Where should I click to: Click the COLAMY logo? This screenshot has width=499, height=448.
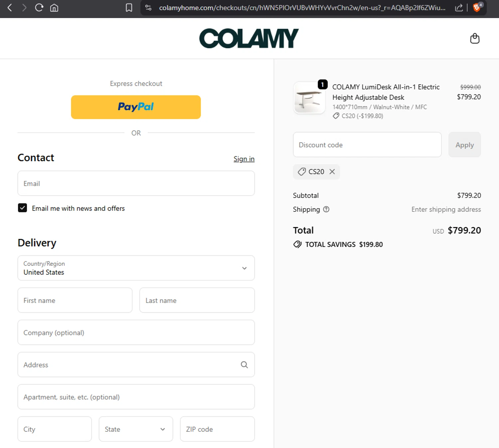249,38
